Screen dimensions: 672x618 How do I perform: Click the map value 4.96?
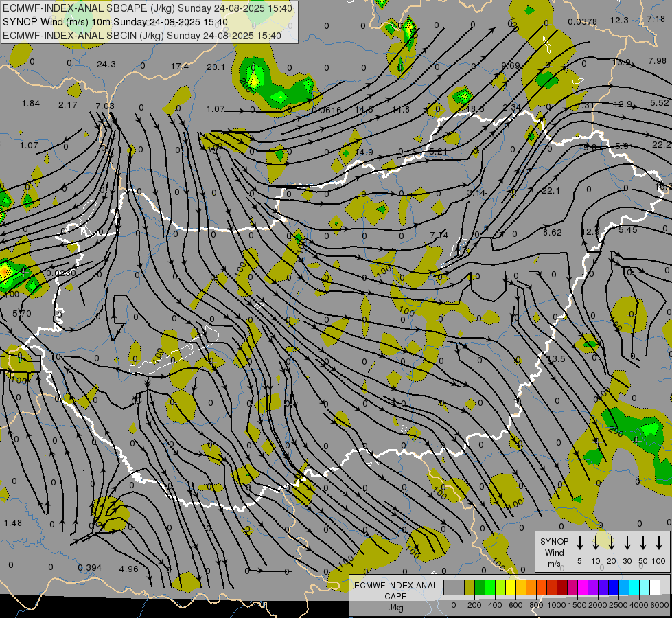[x=128, y=569]
